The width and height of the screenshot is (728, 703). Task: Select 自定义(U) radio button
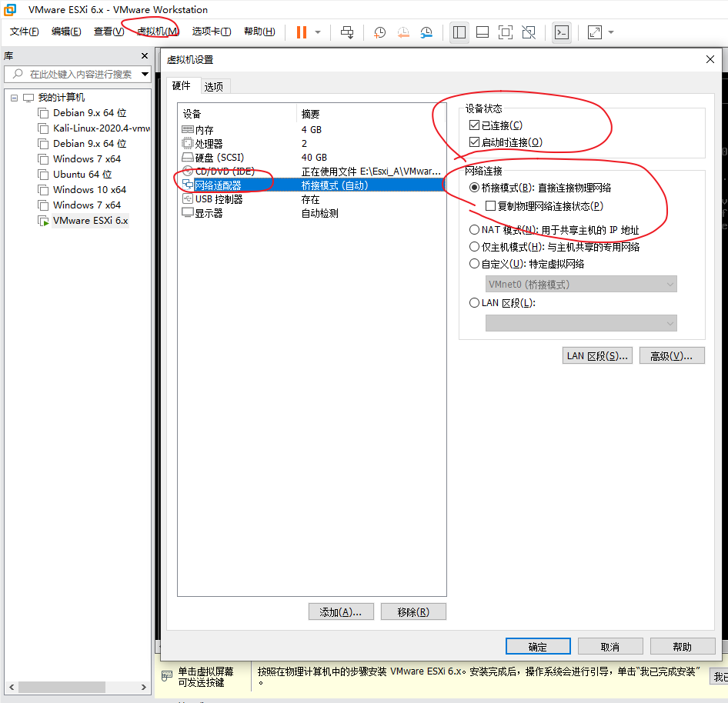point(474,264)
